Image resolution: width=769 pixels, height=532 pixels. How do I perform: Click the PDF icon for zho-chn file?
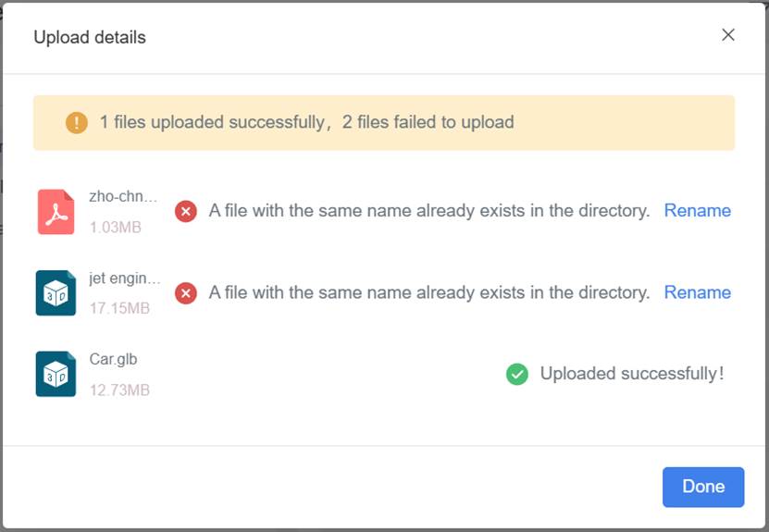point(56,211)
